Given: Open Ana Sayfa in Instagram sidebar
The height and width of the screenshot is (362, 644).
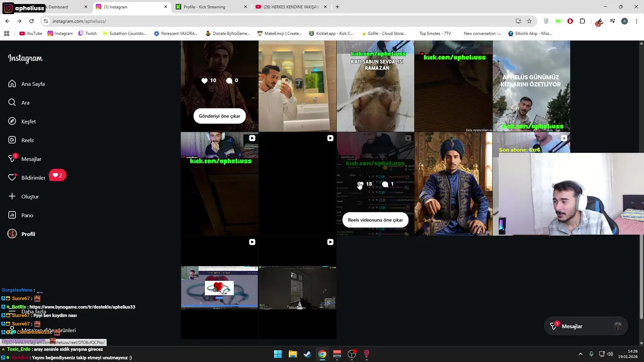Looking at the screenshot, I should (27, 84).
